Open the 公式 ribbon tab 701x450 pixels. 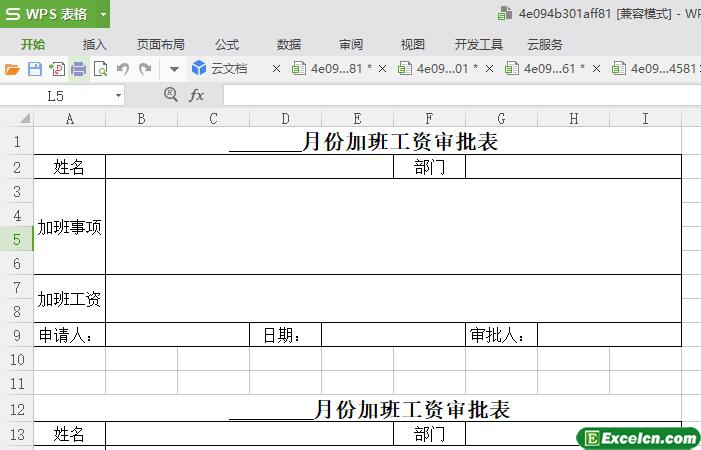click(227, 45)
